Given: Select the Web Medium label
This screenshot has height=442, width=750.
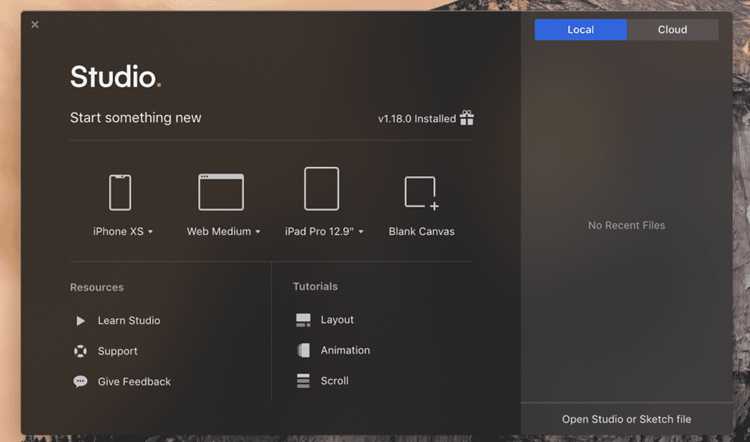Looking at the screenshot, I should (x=219, y=232).
